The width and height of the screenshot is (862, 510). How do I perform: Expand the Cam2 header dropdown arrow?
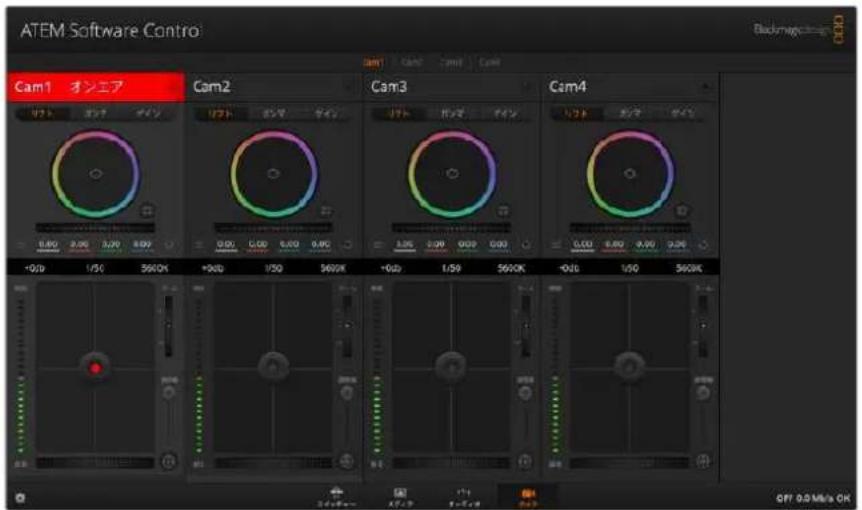pos(347,87)
